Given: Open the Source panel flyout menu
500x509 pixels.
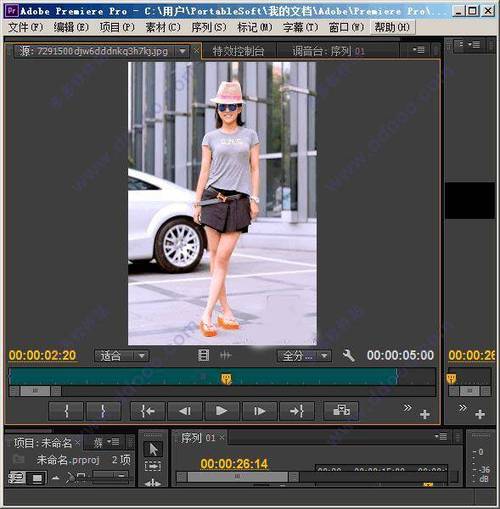Looking at the screenshot, I should tap(418, 50).
